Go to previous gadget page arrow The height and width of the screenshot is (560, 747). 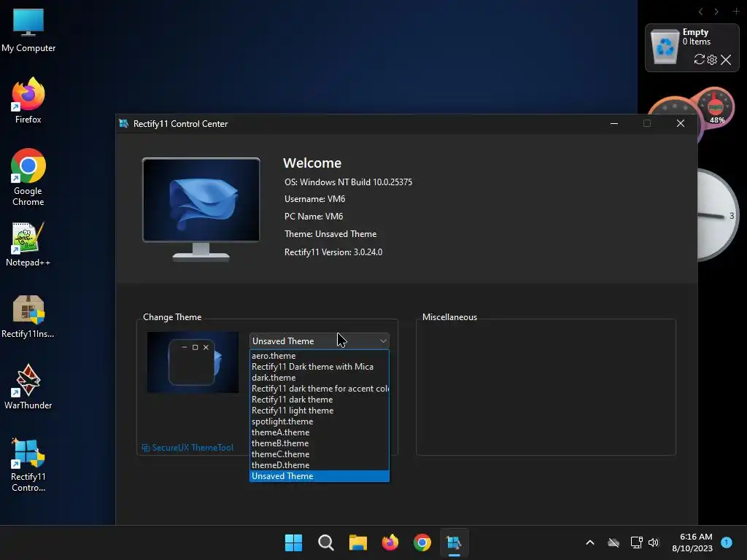700,12
